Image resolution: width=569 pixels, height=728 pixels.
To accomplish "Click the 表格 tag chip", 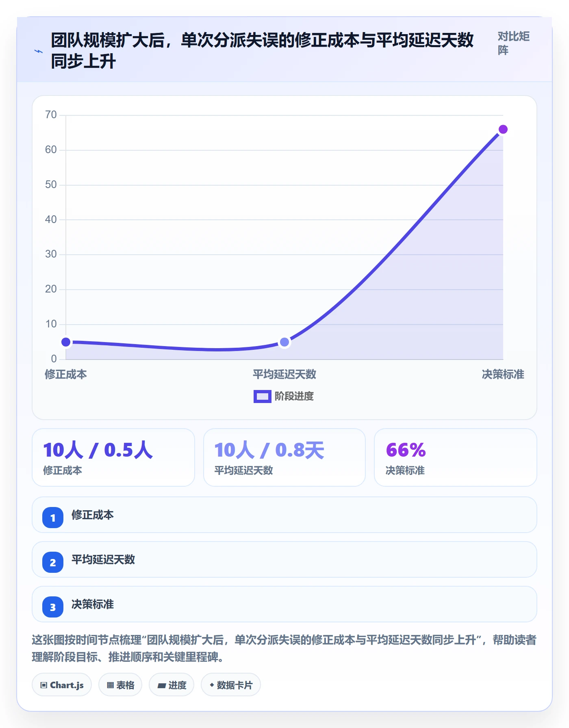I will (120, 685).
